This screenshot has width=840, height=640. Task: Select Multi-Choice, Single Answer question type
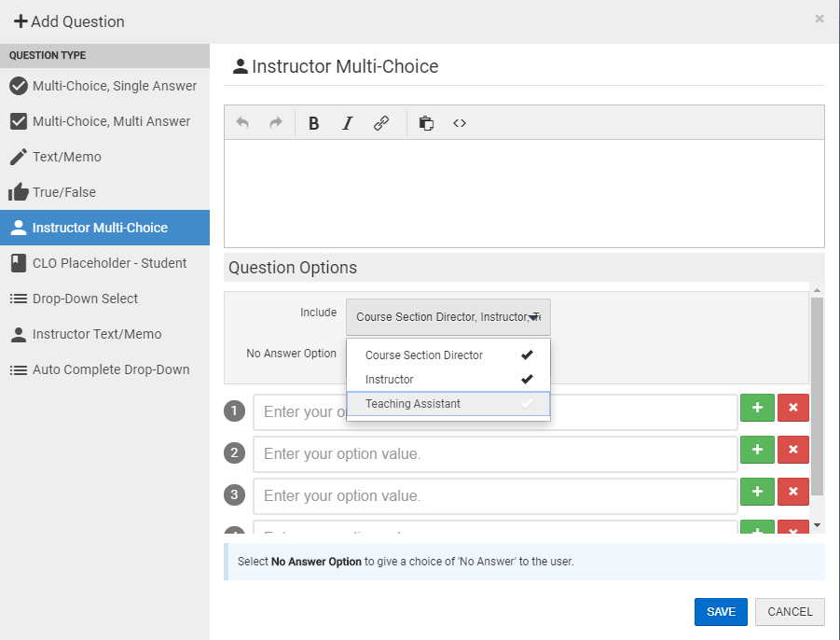(x=104, y=86)
